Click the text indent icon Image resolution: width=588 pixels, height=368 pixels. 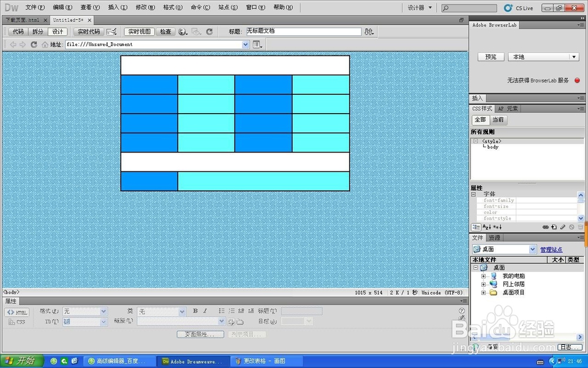(x=251, y=311)
